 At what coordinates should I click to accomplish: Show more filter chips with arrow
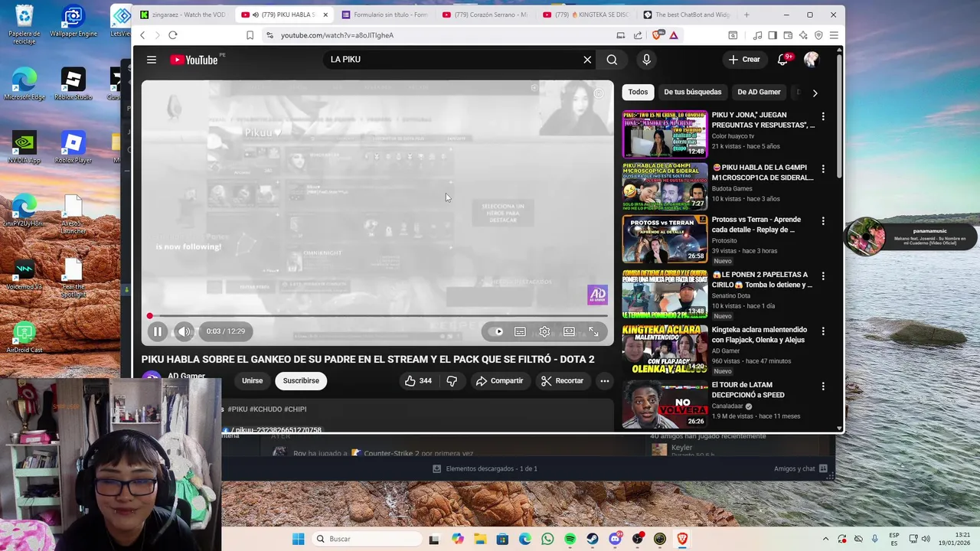tap(815, 93)
